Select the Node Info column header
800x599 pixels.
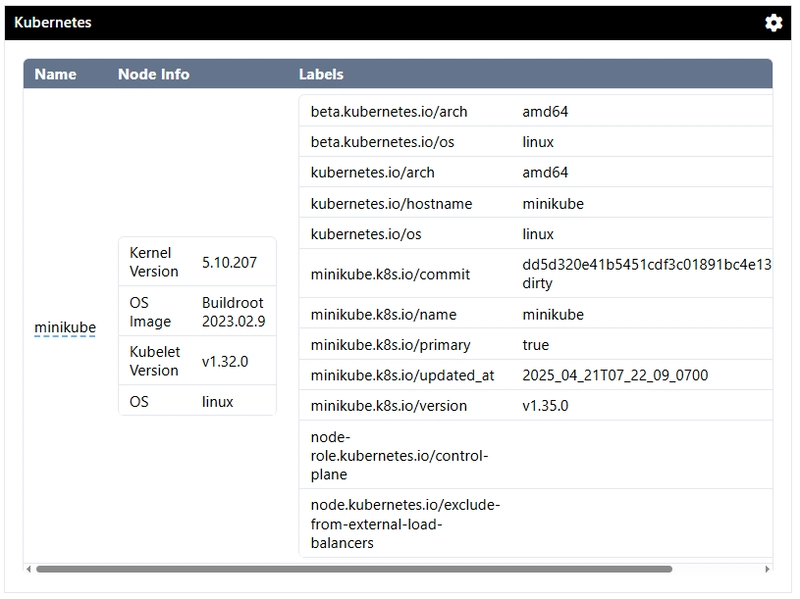[154, 74]
